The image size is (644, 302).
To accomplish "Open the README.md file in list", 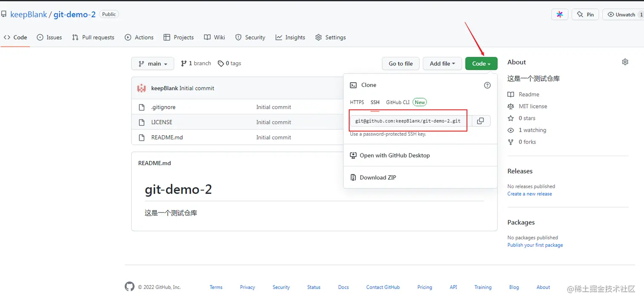I will [x=167, y=137].
